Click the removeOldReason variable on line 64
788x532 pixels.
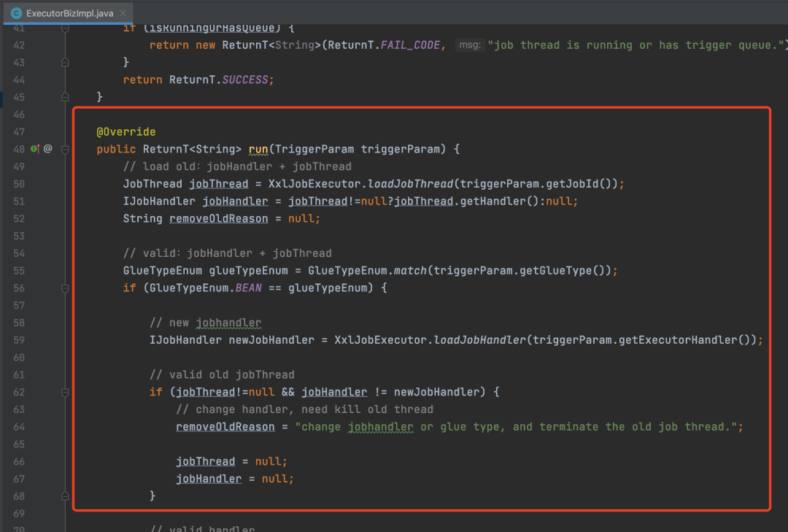[x=225, y=427]
